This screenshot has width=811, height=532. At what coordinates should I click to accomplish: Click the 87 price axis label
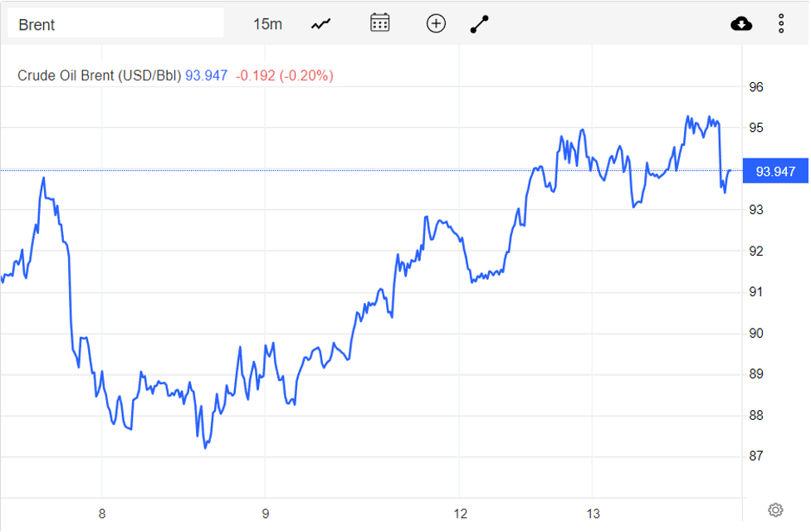pyautogui.click(x=756, y=456)
